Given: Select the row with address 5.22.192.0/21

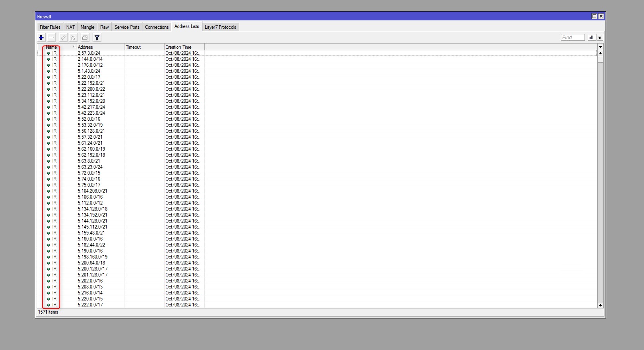Looking at the screenshot, I should point(317,83).
